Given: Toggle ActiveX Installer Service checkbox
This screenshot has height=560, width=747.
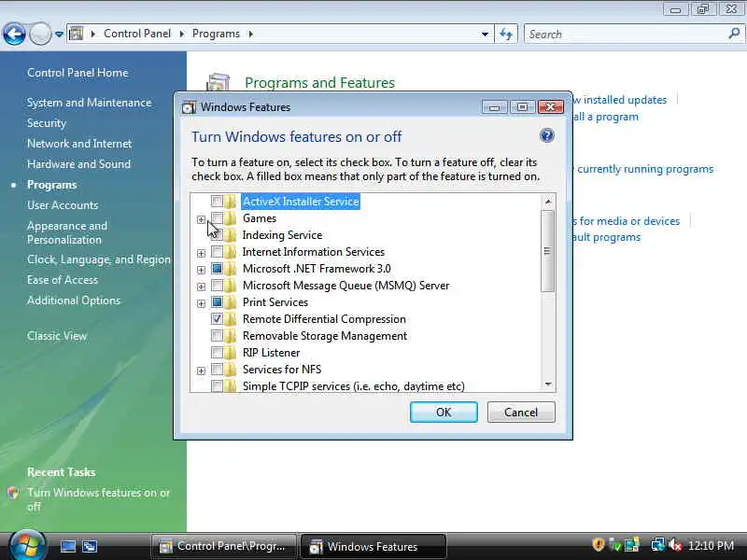Looking at the screenshot, I should pyautogui.click(x=217, y=202).
